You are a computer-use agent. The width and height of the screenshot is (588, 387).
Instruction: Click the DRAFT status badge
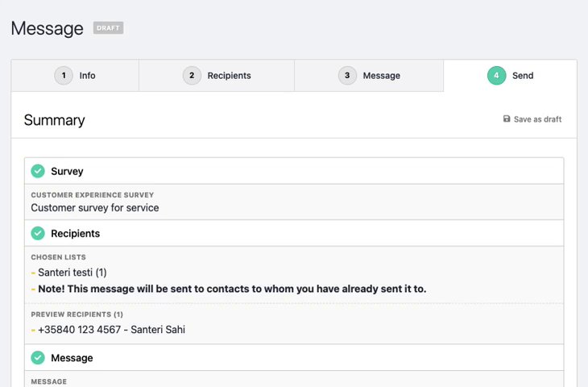(108, 28)
